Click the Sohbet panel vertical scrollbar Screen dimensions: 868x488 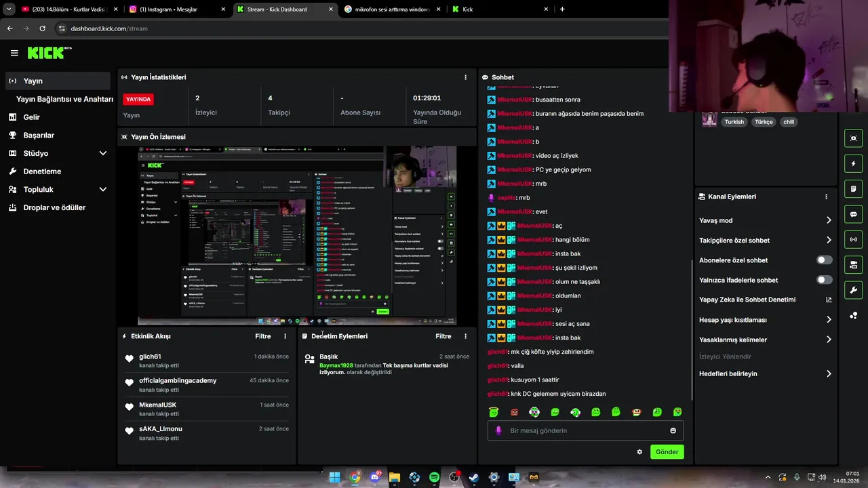[691, 330]
